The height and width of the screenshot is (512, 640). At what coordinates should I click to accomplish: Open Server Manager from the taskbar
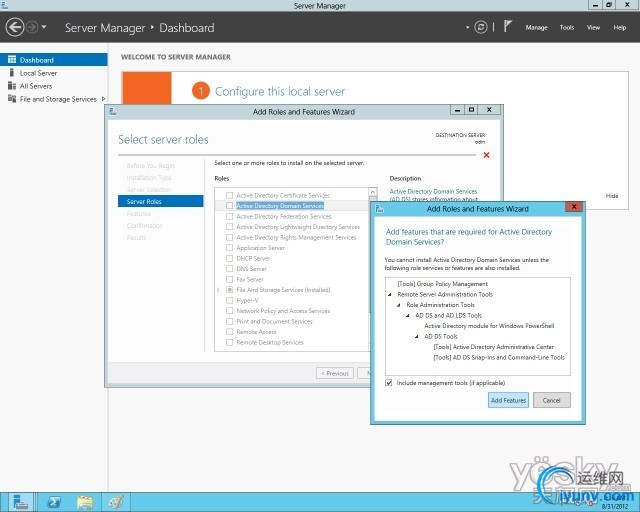coord(20,502)
